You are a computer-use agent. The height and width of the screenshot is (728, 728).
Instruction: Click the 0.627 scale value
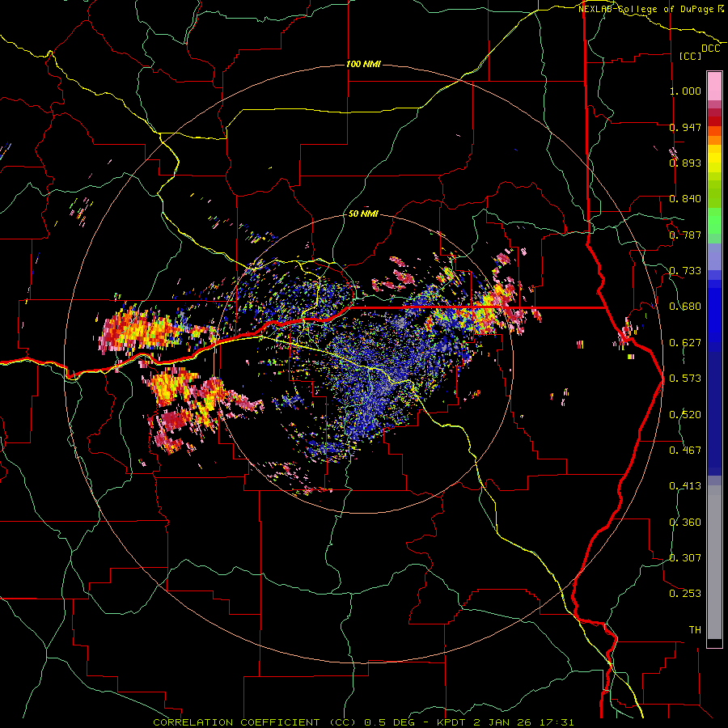685,343
